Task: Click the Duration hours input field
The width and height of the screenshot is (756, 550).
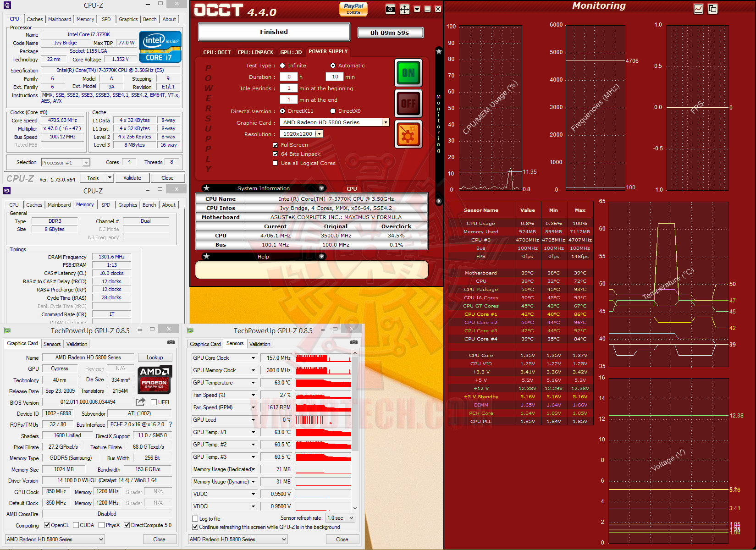Action: [x=289, y=77]
